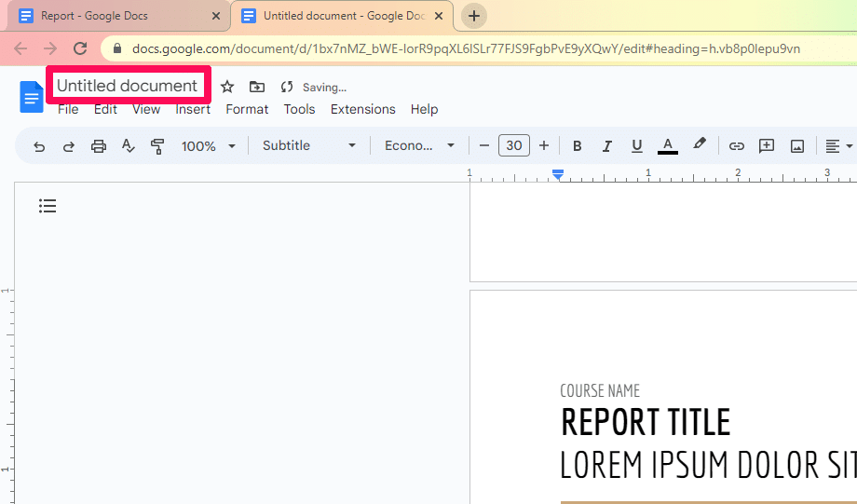857x504 pixels.
Task: Increase font size with plus button
Action: click(544, 145)
